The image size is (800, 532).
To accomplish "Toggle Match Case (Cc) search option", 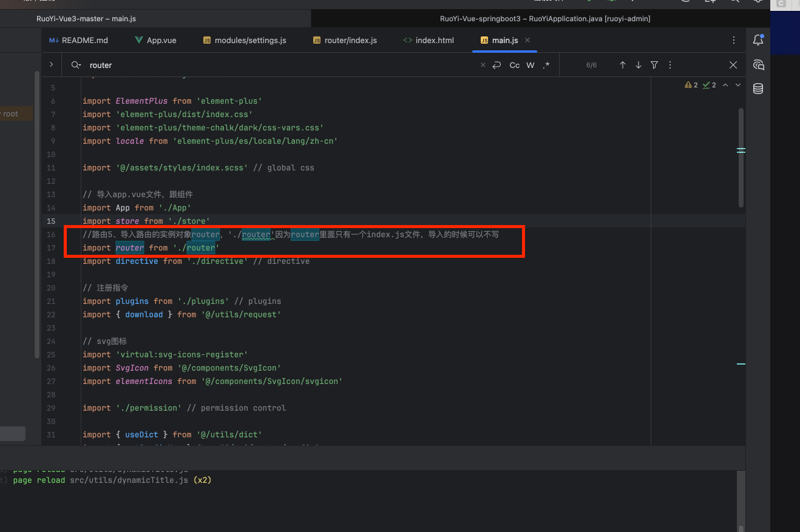I will click(514, 65).
